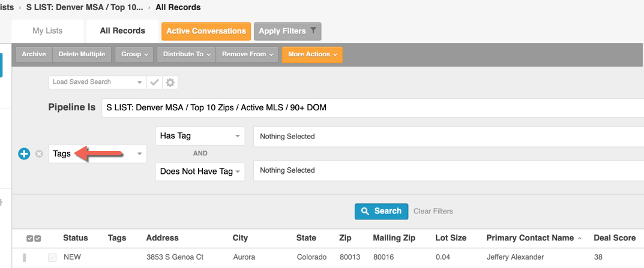The image size is (644, 268).
Task: Check the box for the Jeffery Alexander row
Action: click(52, 258)
